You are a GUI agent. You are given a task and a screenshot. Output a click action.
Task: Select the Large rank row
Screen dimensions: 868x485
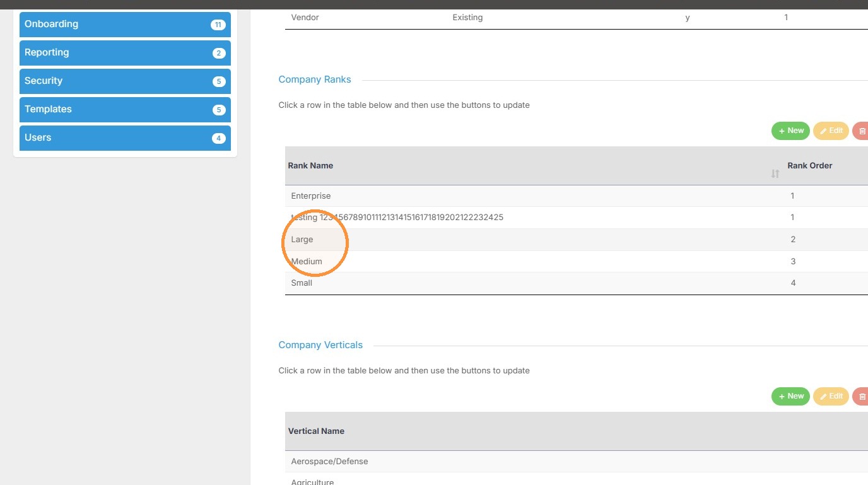point(577,240)
